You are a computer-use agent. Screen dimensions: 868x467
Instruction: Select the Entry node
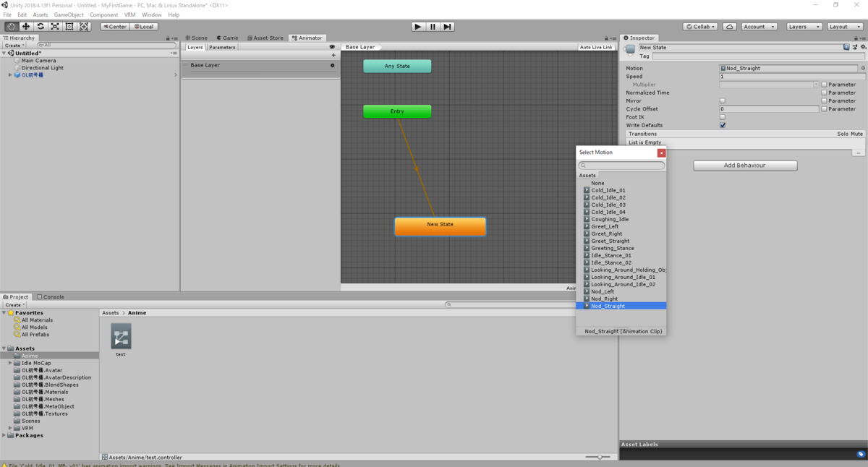[x=397, y=111]
